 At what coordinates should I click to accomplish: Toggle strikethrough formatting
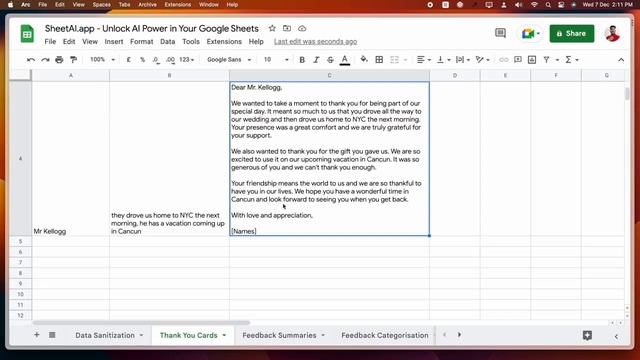[330, 60]
